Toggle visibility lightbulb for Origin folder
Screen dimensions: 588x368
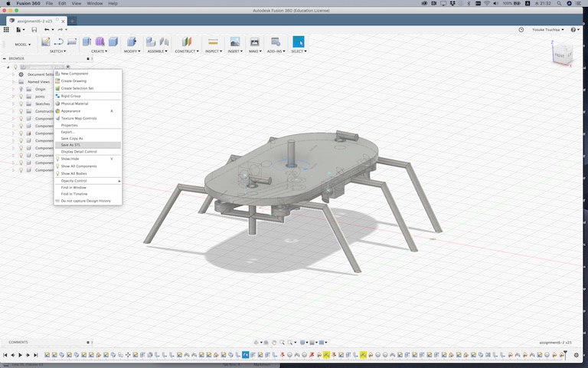click(21, 90)
